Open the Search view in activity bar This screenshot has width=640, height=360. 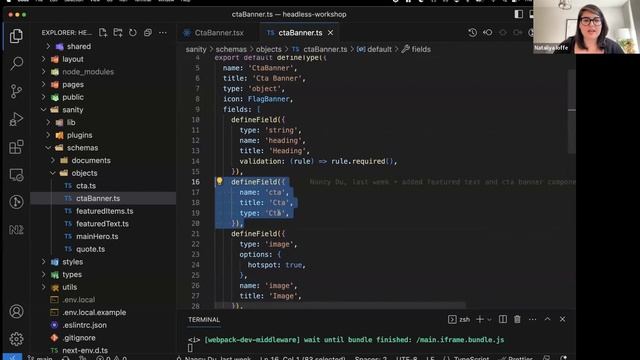pyautogui.click(x=16, y=63)
